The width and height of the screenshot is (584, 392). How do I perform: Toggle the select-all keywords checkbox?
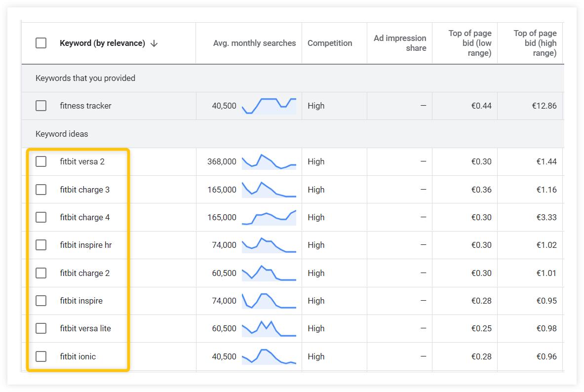point(41,43)
